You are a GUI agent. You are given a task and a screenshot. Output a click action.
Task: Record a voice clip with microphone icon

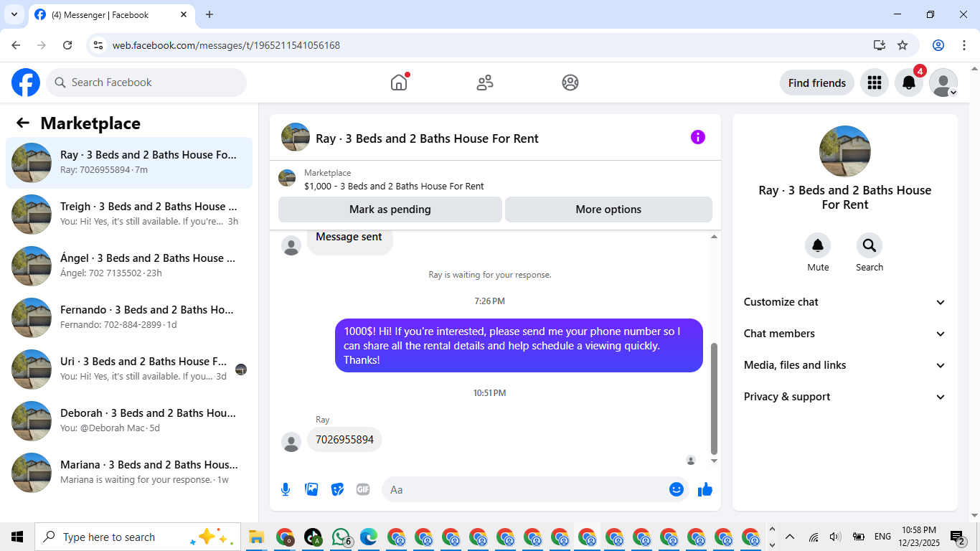[286, 489]
